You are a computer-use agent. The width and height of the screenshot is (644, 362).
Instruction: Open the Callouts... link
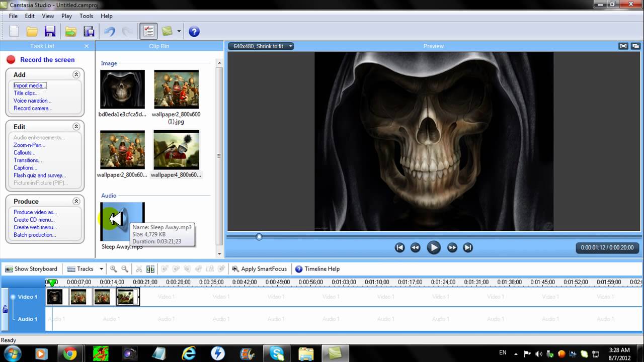(x=24, y=153)
